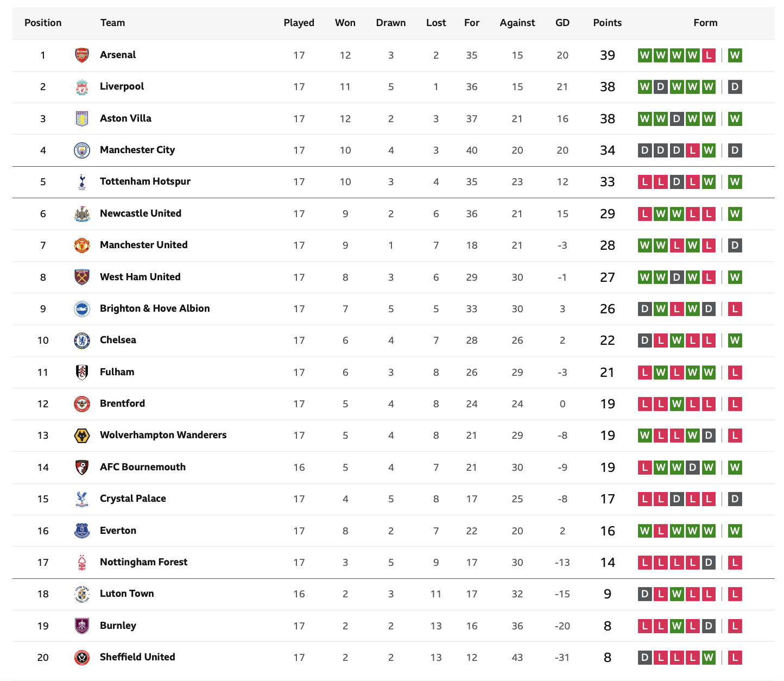Click the Sheffield United crest icon
This screenshot has width=784, height=681.
pyautogui.click(x=82, y=658)
